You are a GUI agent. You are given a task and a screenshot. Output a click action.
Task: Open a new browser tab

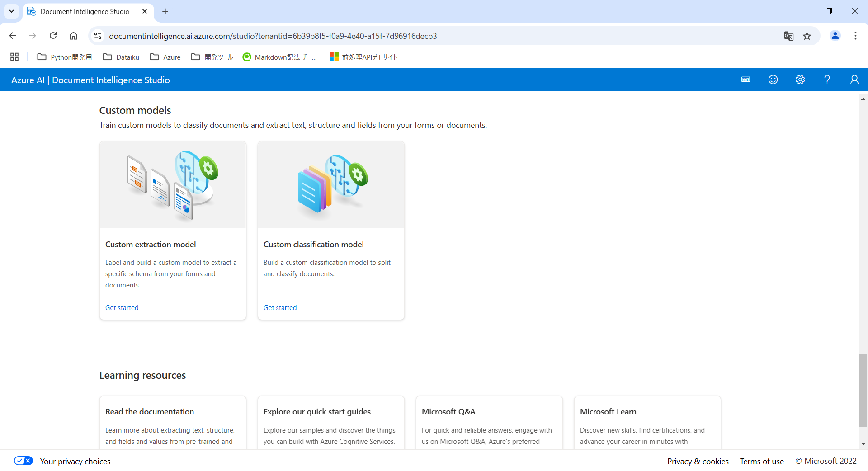point(165,11)
